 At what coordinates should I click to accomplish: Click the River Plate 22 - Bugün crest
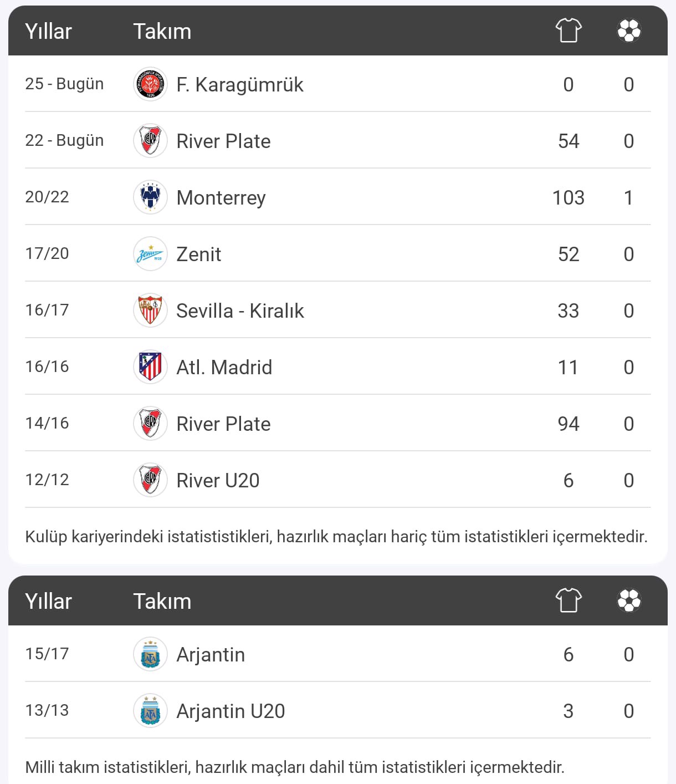click(x=150, y=141)
